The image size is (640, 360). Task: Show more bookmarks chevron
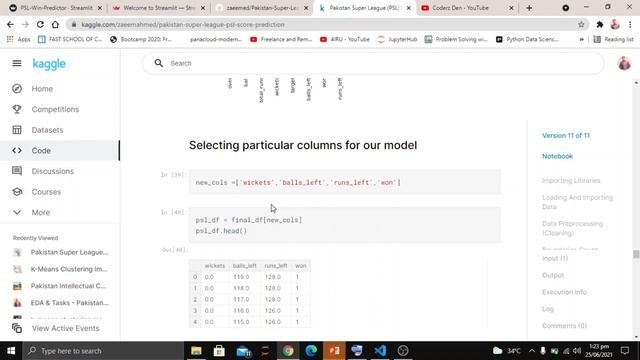click(582, 39)
